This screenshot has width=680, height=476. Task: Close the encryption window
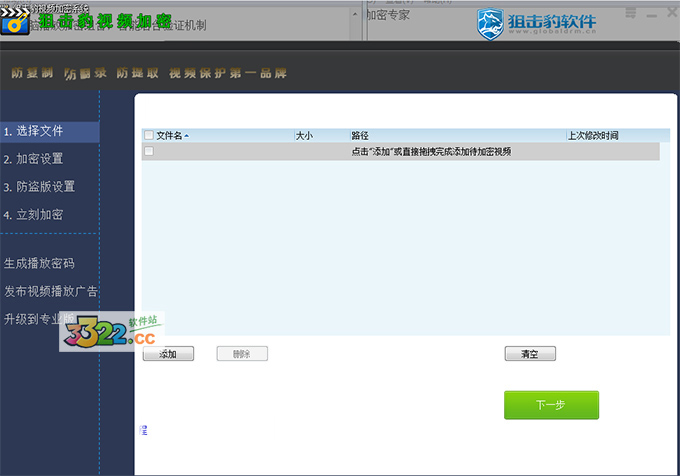point(672,12)
